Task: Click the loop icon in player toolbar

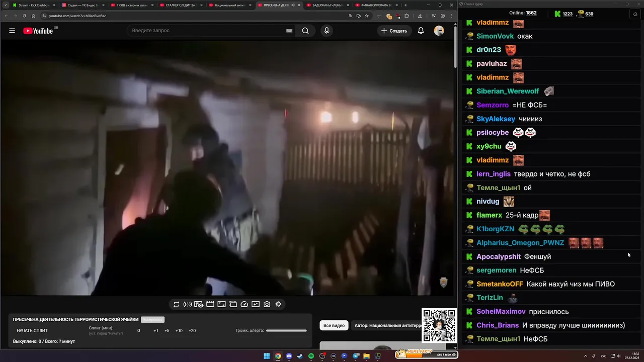Action: [176, 304]
